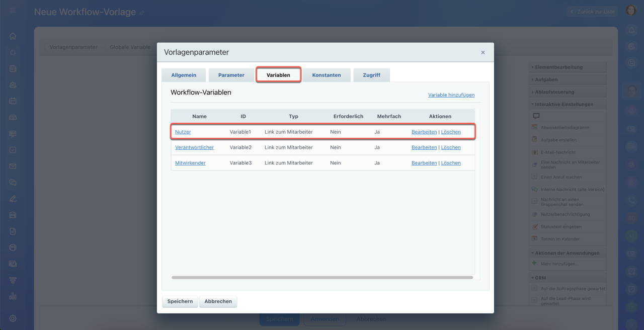Expand the Aufgaben section
The image size is (644, 330).
click(546, 79)
